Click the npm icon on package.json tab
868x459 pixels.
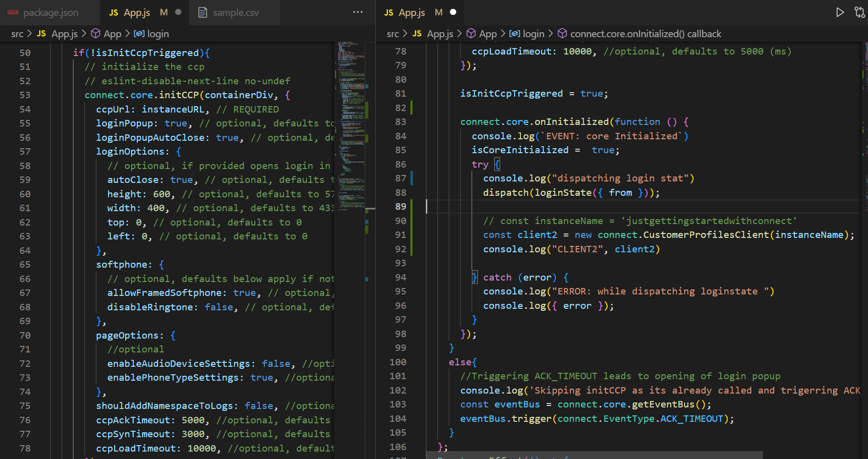12,12
